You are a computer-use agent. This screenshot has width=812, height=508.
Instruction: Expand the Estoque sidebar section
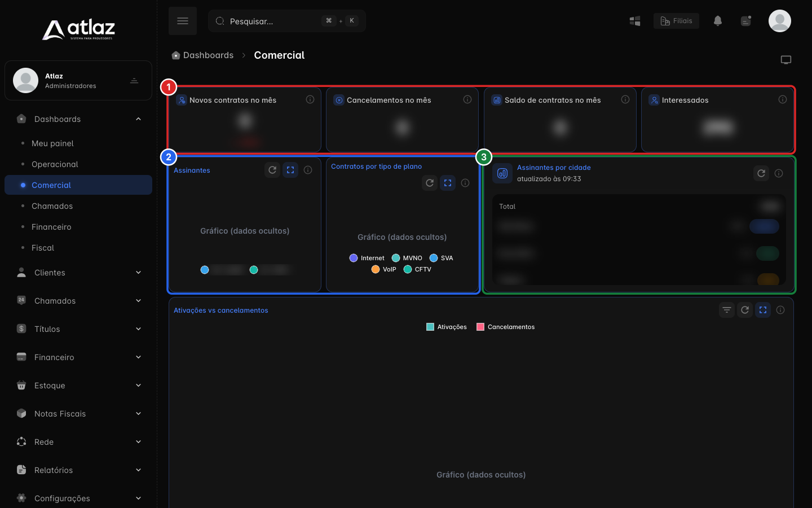[x=78, y=386]
